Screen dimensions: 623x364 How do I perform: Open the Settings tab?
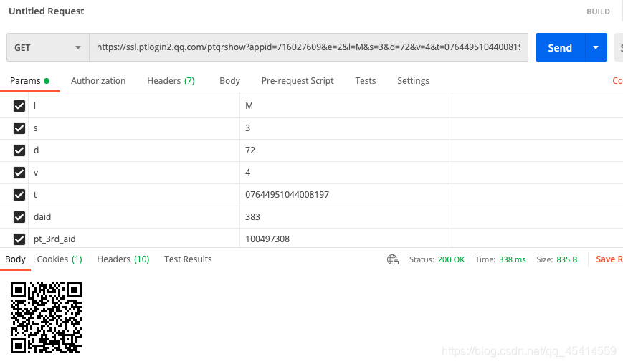(413, 81)
